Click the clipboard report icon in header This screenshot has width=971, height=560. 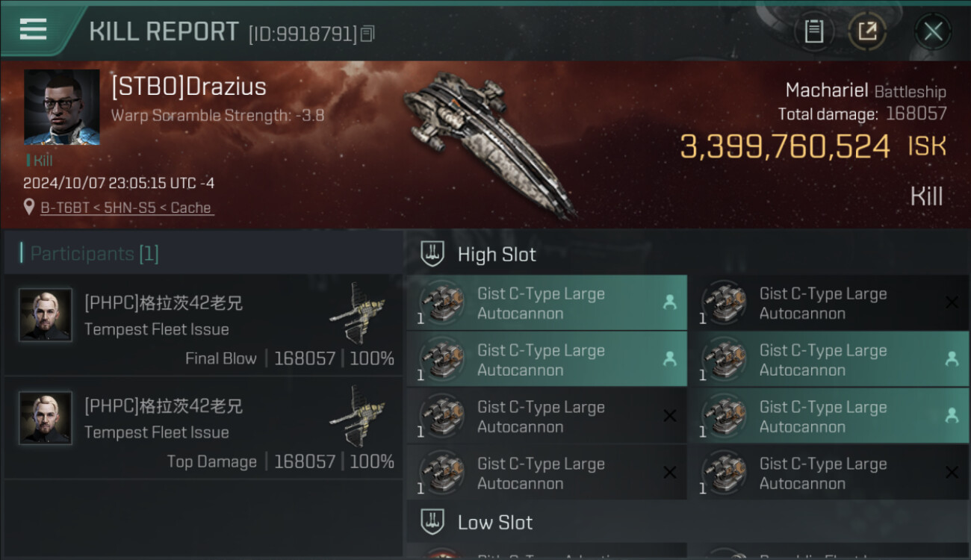[813, 31]
